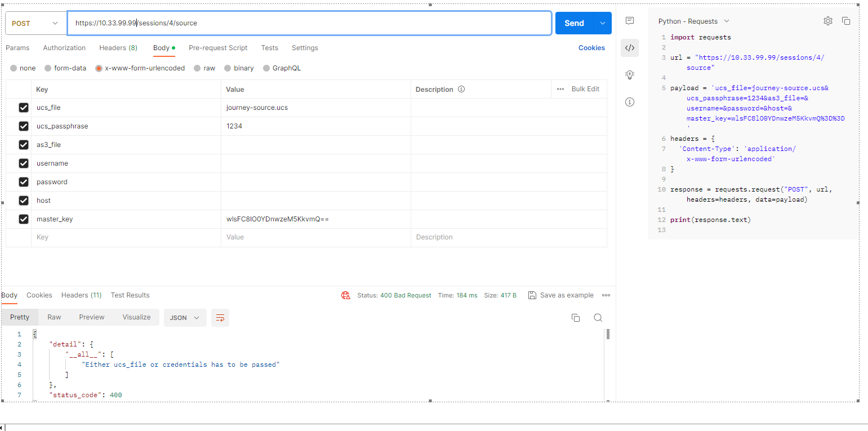
Task: Copy the Python code snippet
Action: pyautogui.click(x=845, y=21)
